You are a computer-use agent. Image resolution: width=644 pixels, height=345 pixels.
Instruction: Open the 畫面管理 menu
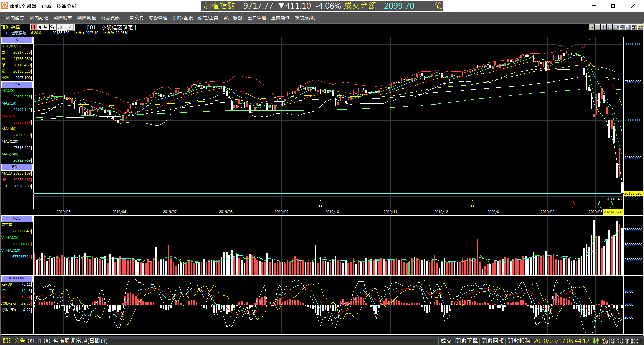(257, 18)
